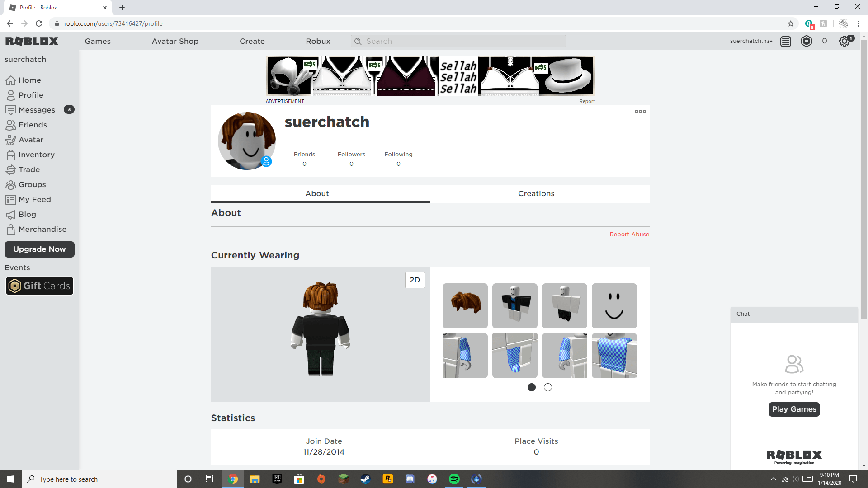Switch the avatar view to 2D
Screen dimensions: 868x488
(x=415, y=280)
